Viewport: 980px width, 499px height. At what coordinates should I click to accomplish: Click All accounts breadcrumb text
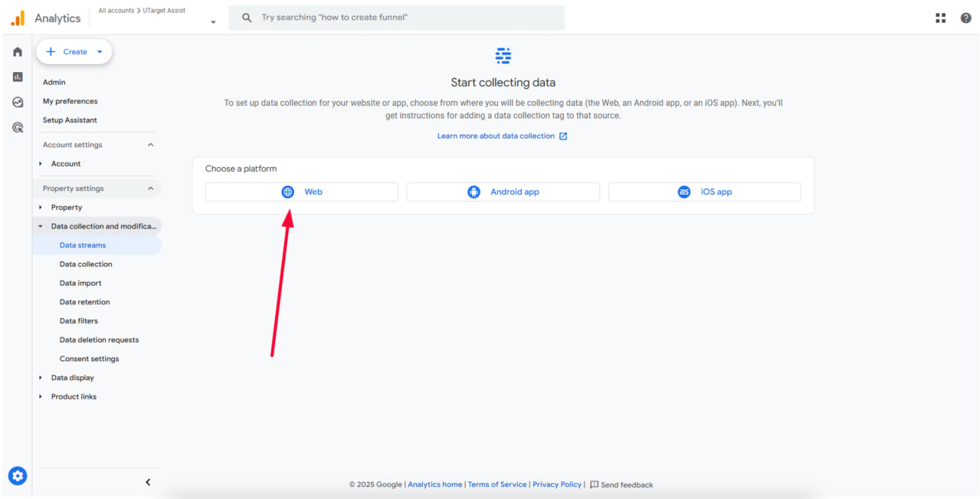pos(116,11)
